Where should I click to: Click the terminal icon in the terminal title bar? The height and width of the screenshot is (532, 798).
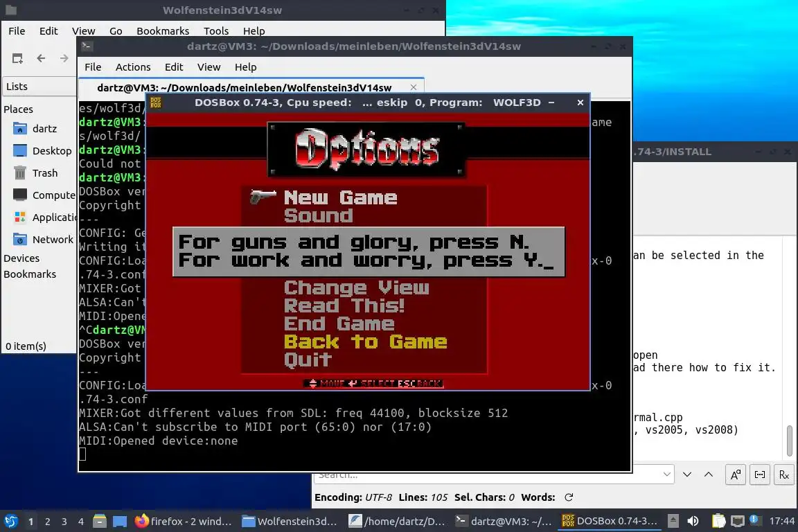(x=86, y=46)
